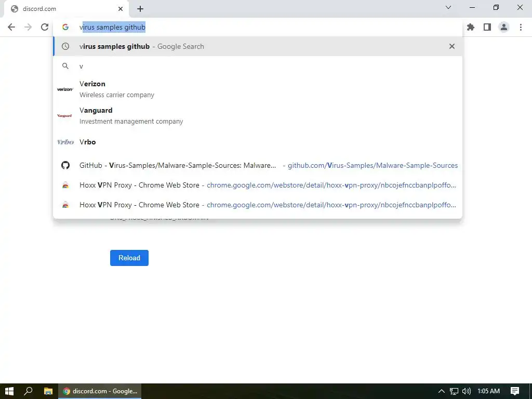Click the magnifier icon beside 'v'

65,66
